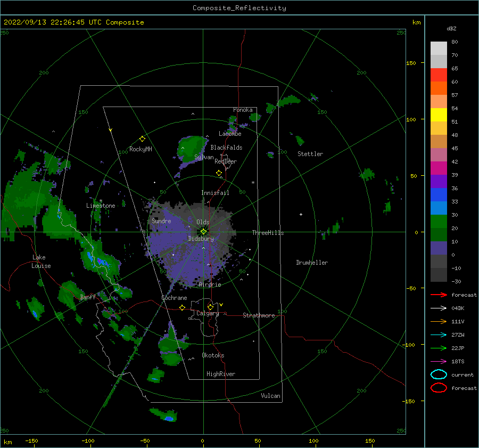Click the red forecast ellipse icon

439,388
